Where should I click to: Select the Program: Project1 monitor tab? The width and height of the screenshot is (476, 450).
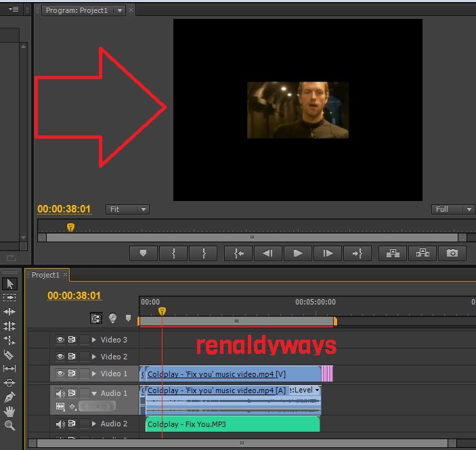click(x=77, y=10)
